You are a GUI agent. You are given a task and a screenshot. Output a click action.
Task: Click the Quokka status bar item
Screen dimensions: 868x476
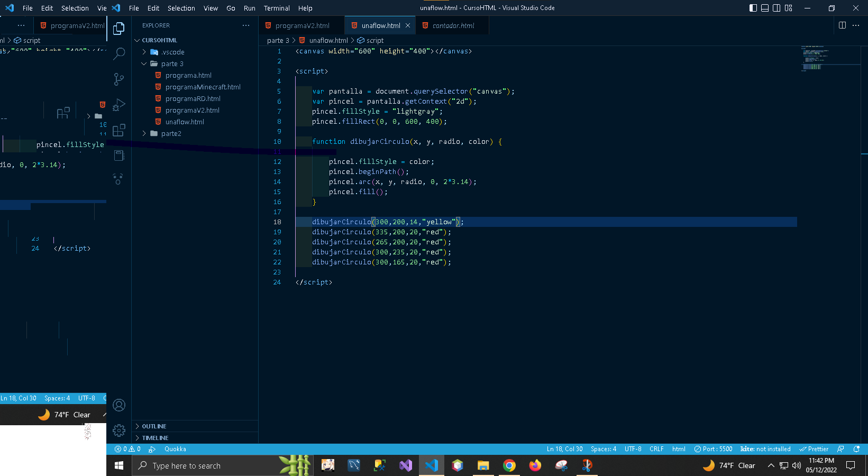(x=175, y=449)
